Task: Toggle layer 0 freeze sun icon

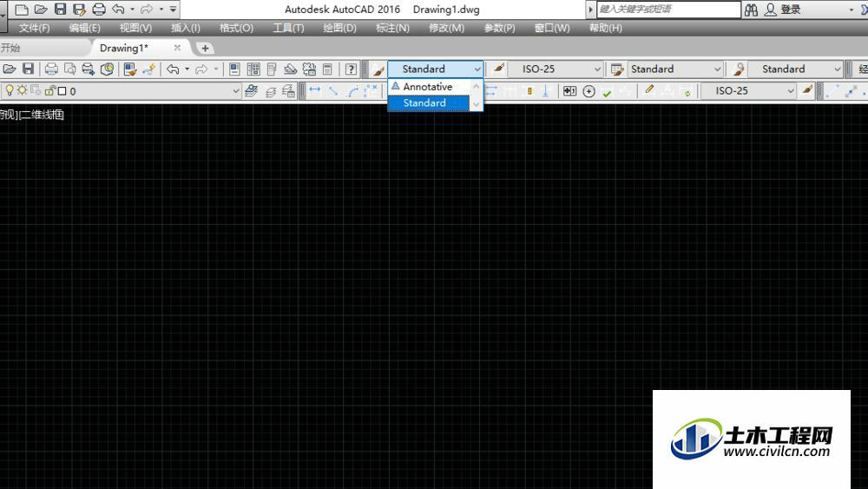Action: [x=22, y=90]
